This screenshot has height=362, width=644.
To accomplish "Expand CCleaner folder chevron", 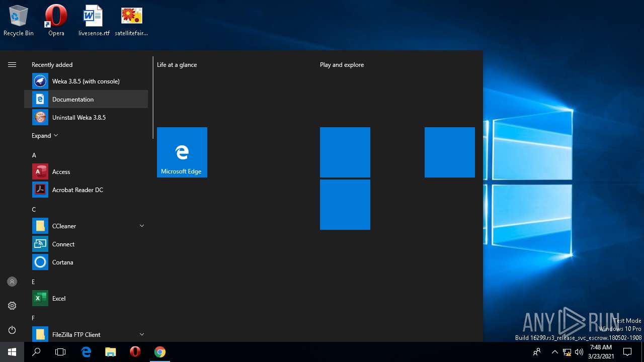I will [x=142, y=226].
